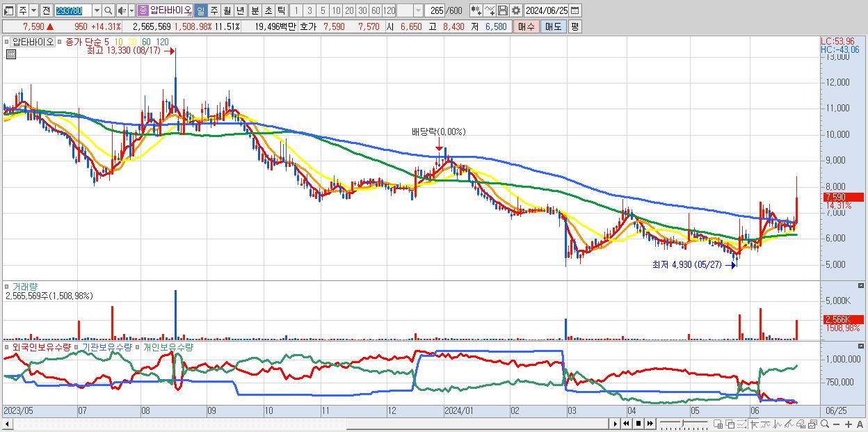The width and height of the screenshot is (868, 432).
Task: Adjust the chart zoom slider in bottom bar
Action: pos(684,424)
